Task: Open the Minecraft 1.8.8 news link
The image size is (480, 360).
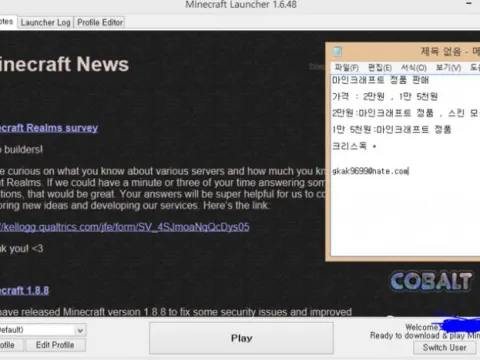Action: tap(24, 290)
